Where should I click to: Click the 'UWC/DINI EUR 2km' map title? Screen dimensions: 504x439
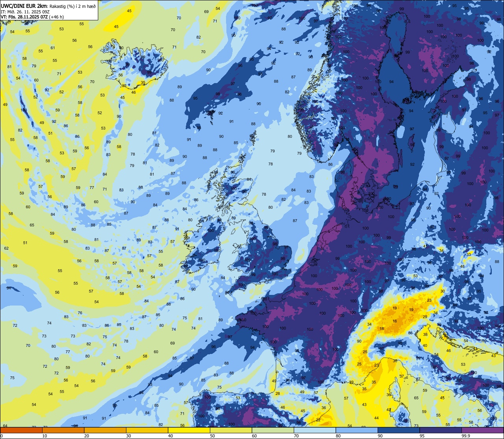(24, 6)
